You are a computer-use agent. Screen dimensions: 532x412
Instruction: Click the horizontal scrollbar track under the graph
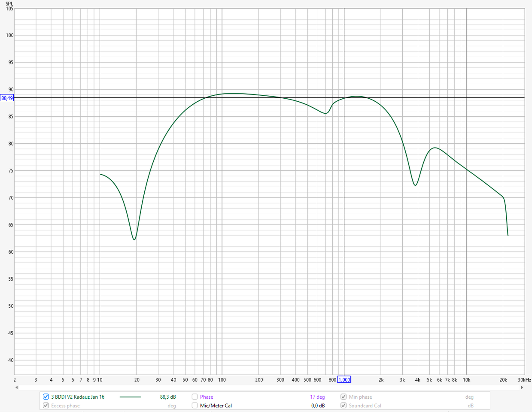(x=269, y=388)
